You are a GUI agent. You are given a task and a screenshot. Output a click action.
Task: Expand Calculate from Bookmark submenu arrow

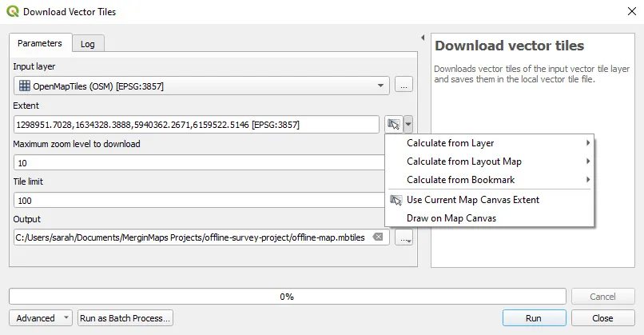[x=588, y=180]
